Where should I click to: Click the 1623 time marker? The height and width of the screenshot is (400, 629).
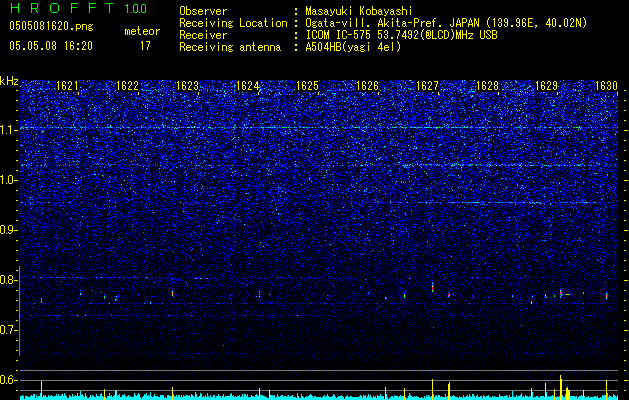187,86
